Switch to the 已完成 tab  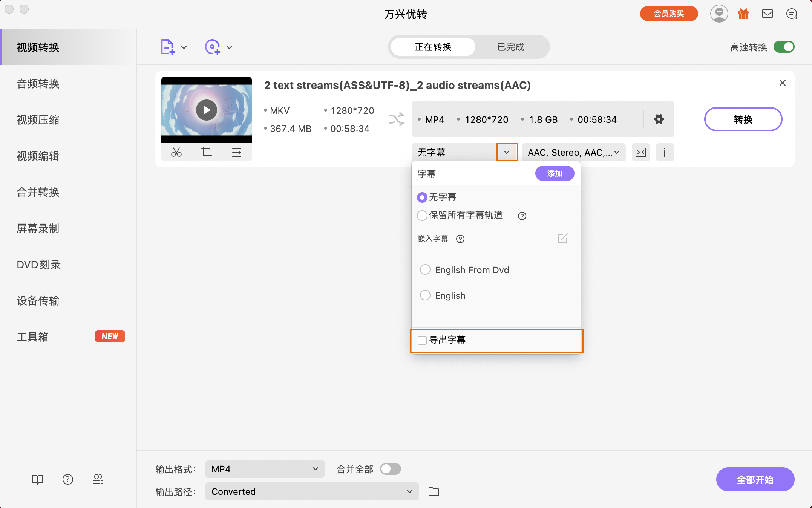[510, 47]
